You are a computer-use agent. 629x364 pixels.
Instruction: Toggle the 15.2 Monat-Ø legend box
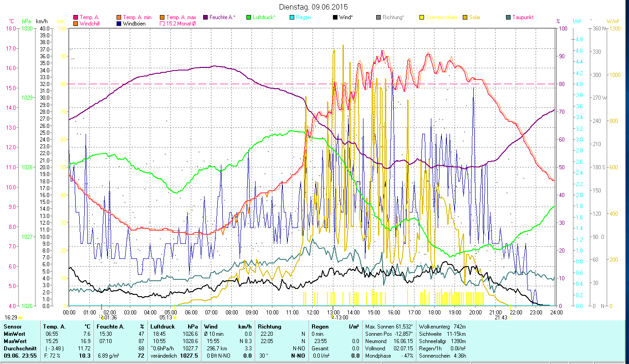tap(161, 24)
